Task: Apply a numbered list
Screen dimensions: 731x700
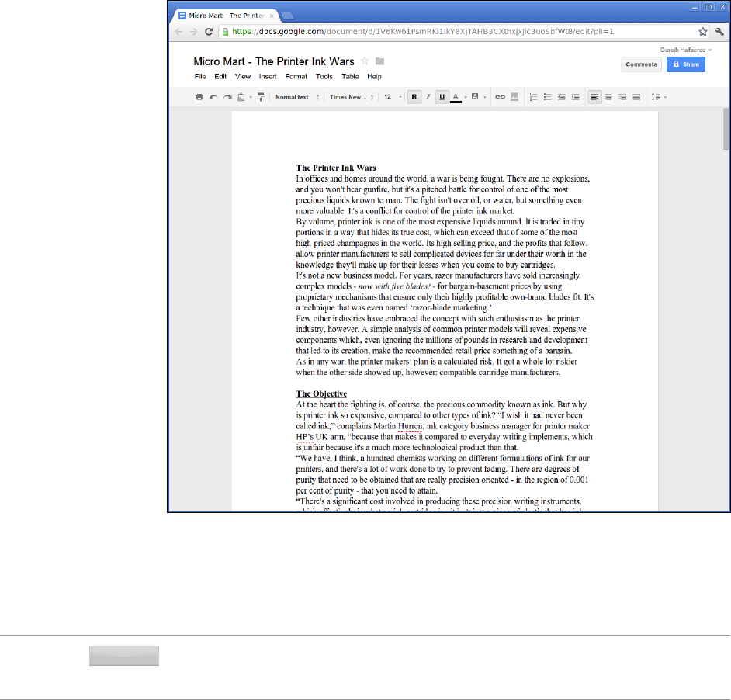Action: (x=534, y=97)
